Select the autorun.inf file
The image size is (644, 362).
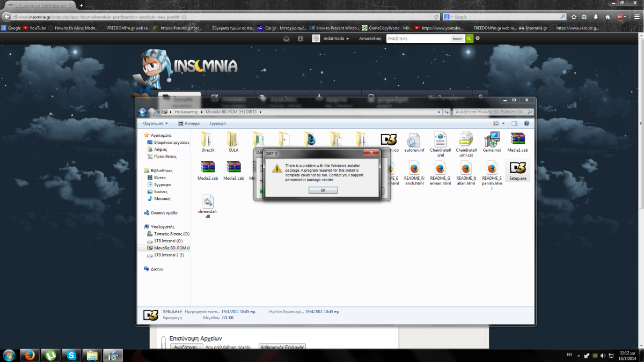click(x=414, y=142)
